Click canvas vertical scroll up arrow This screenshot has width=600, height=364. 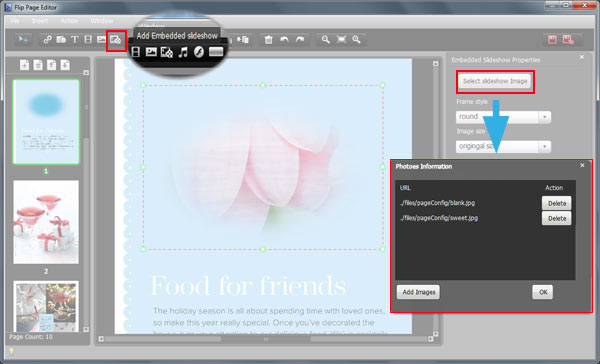click(x=435, y=64)
